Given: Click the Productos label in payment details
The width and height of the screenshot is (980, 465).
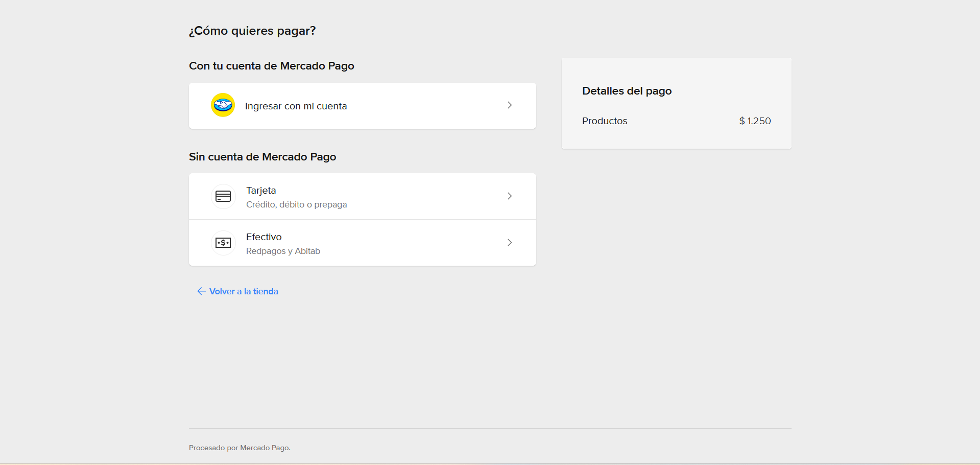Looking at the screenshot, I should [x=605, y=121].
